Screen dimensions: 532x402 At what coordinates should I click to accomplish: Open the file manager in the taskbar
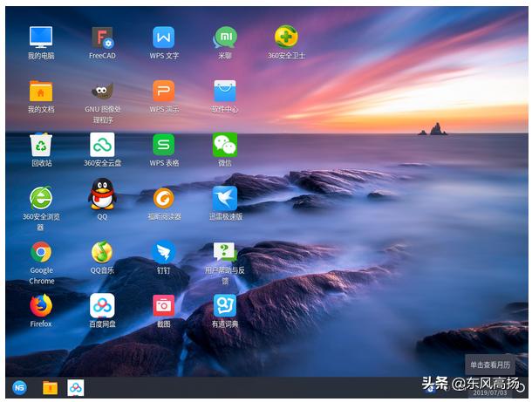tap(50, 388)
